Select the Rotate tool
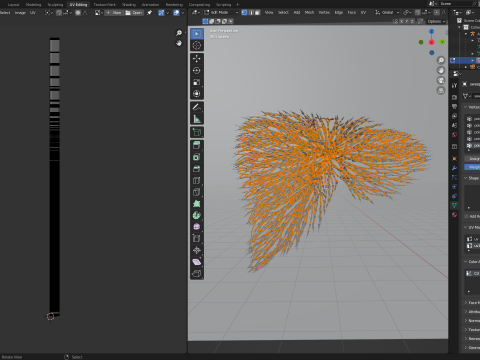Image resolution: width=480 pixels, height=360 pixels. tap(197, 70)
